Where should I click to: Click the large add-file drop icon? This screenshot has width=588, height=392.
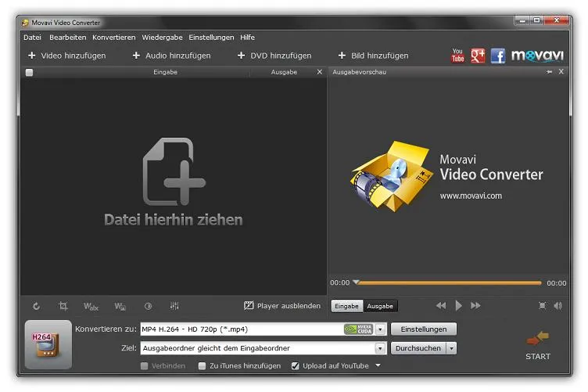pyautogui.click(x=174, y=171)
